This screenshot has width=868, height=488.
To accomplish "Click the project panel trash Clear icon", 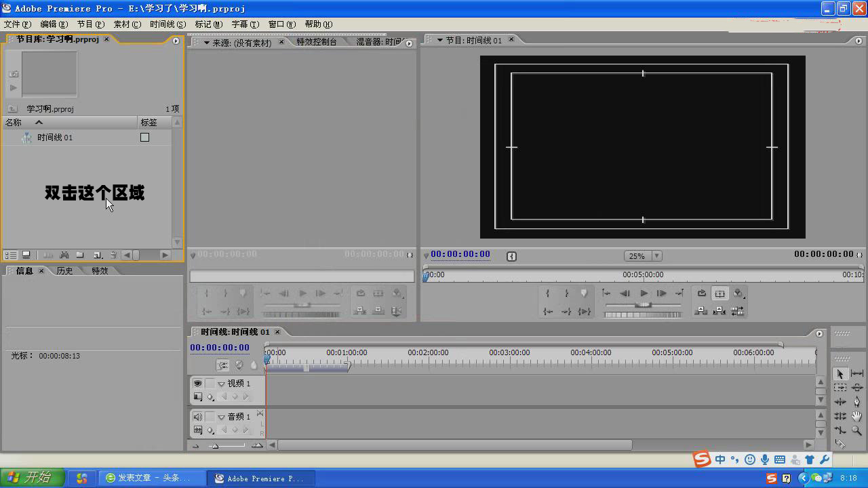I will point(113,255).
